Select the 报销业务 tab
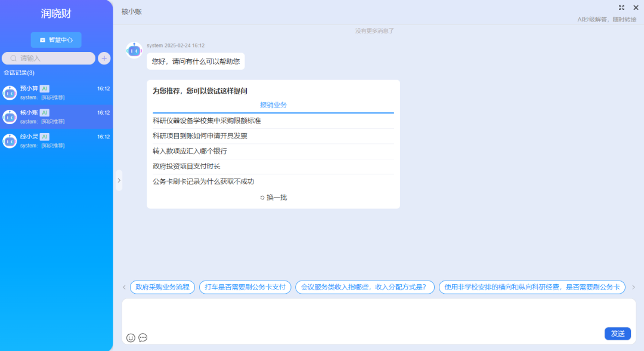The image size is (644, 351). click(x=273, y=105)
